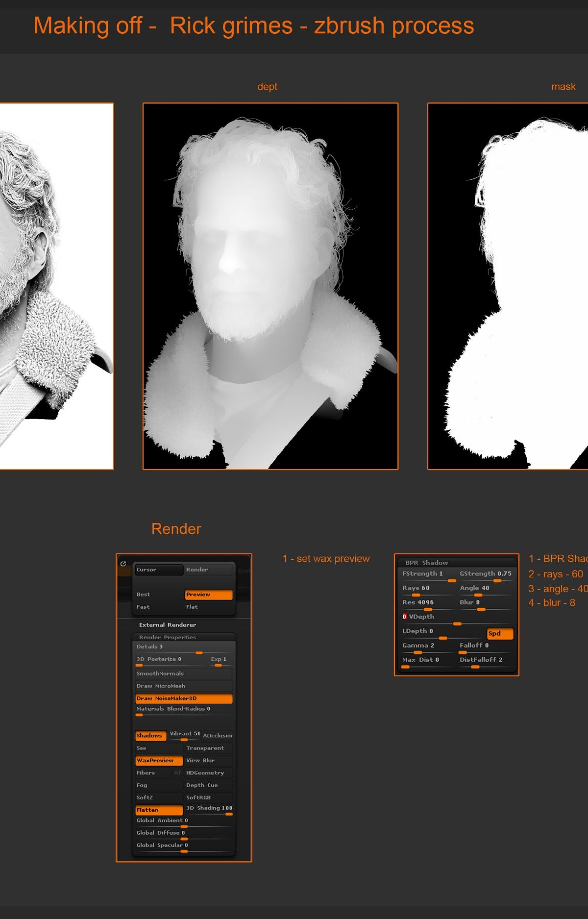Enable View Blur option
This screenshot has width=588, height=919.
209,761
